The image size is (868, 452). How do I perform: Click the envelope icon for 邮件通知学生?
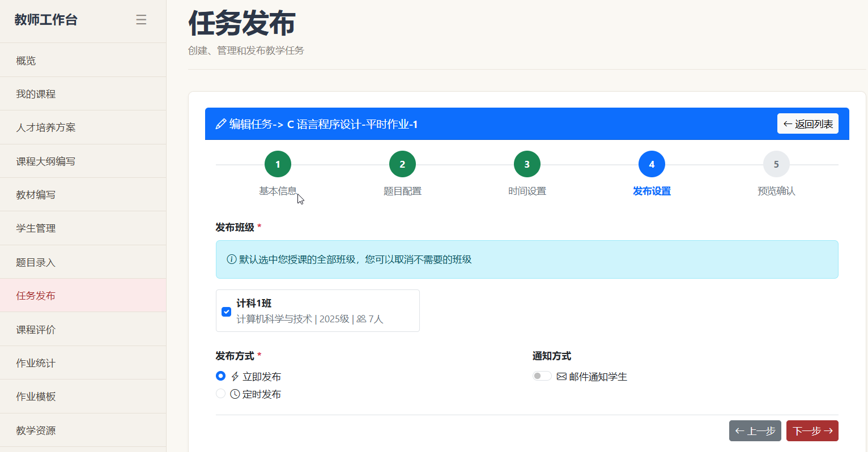coord(561,377)
